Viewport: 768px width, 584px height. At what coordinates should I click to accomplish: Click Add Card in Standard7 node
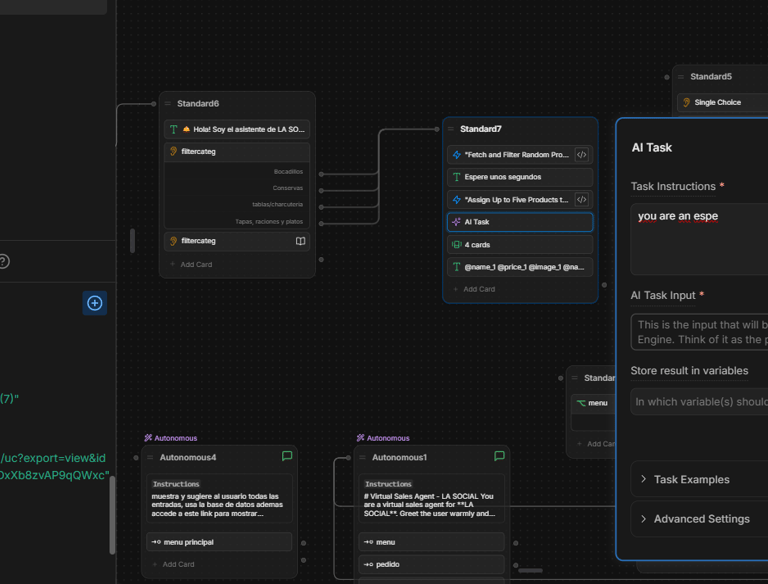[x=475, y=289]
